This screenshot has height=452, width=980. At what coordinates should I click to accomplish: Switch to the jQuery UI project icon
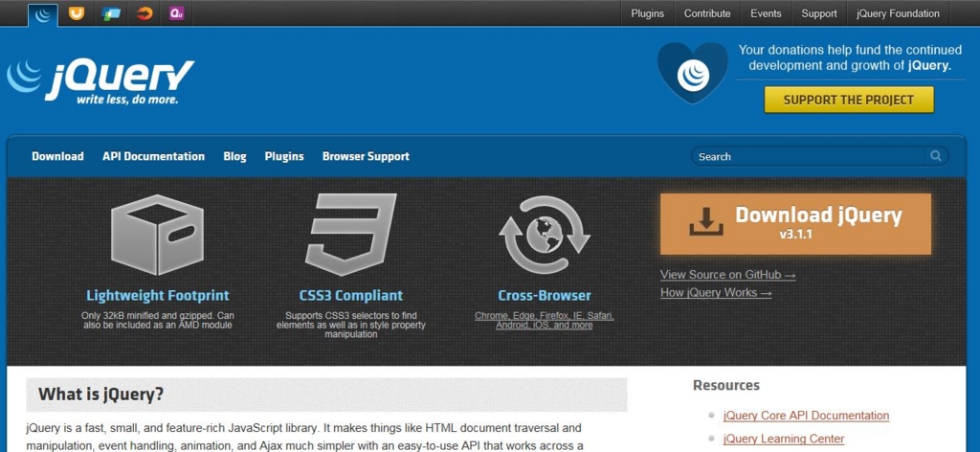(77, 13)
